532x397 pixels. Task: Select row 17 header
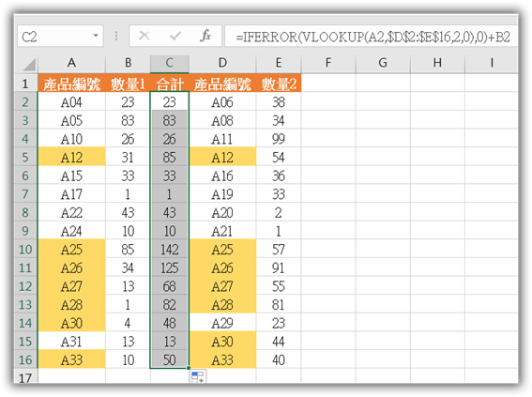pos(25,376)
